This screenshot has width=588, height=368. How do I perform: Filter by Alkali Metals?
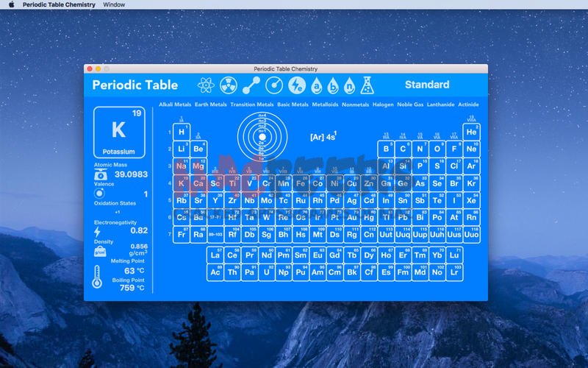click(175, 105)
